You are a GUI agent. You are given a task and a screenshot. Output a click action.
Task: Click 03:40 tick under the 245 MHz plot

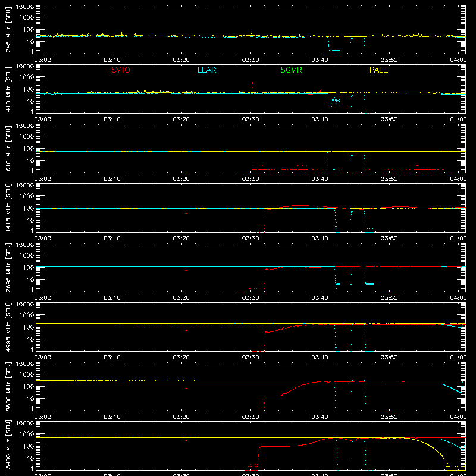[x=320, y=60]
